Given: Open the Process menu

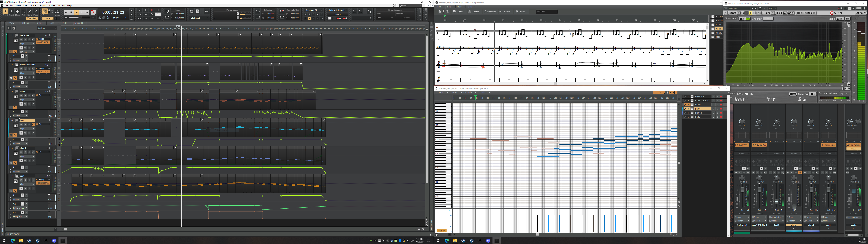Looking at the screenshot, I should coord(34,5).
